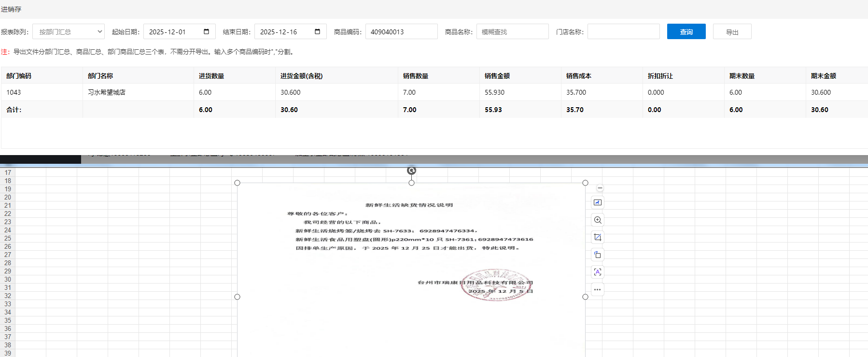This screenshot has width=868, height=357.
Task: Click the 导出 export button
Action: (x=732, y=32)
